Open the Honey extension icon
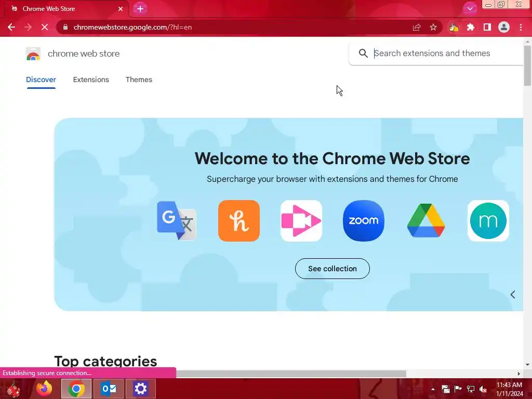Viewport: 532px width, 399px height. click(239, 220)
